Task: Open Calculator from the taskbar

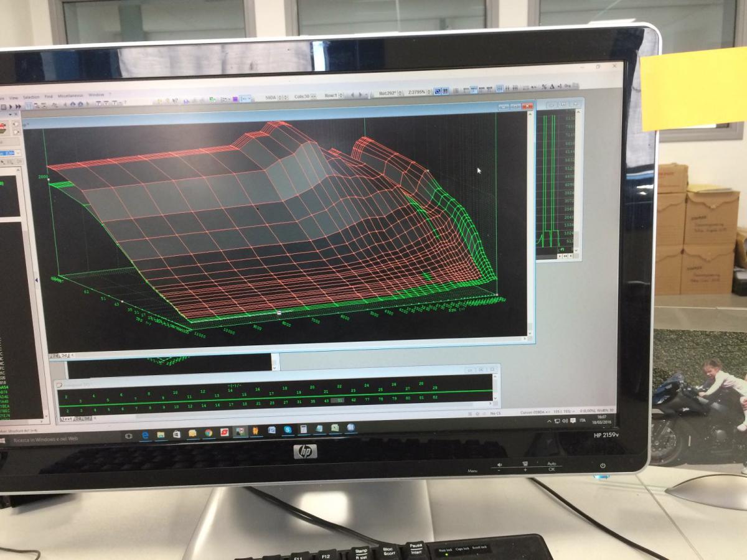Action: [x=303, y=429]
